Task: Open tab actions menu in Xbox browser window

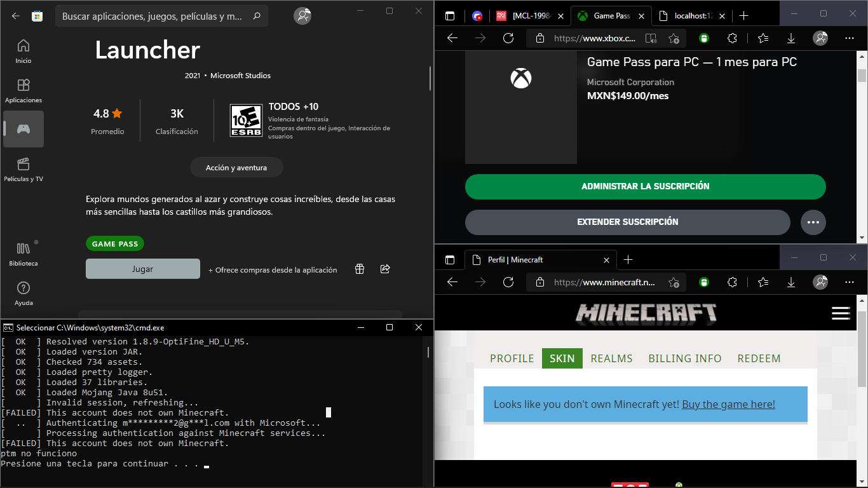Action: 450,16
